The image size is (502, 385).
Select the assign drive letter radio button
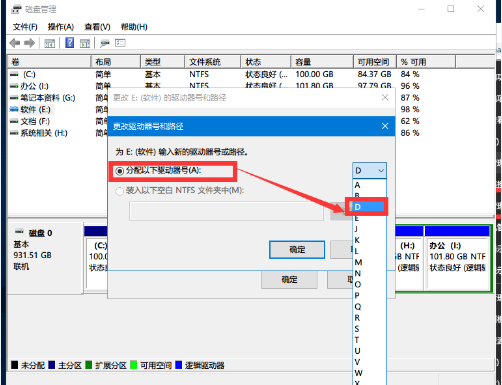119,171
